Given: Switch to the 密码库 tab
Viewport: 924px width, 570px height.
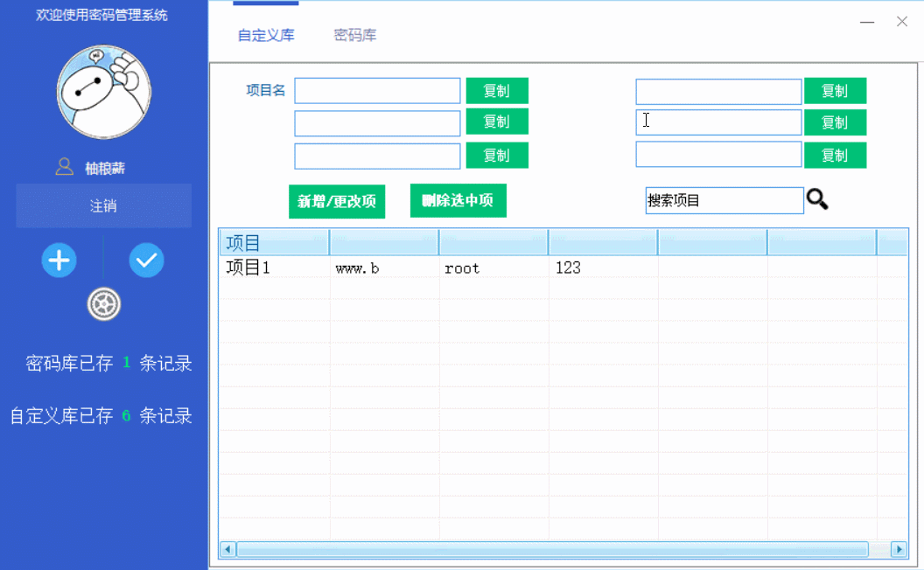Looking at the screenshot, I should click(x=355, y=36).
